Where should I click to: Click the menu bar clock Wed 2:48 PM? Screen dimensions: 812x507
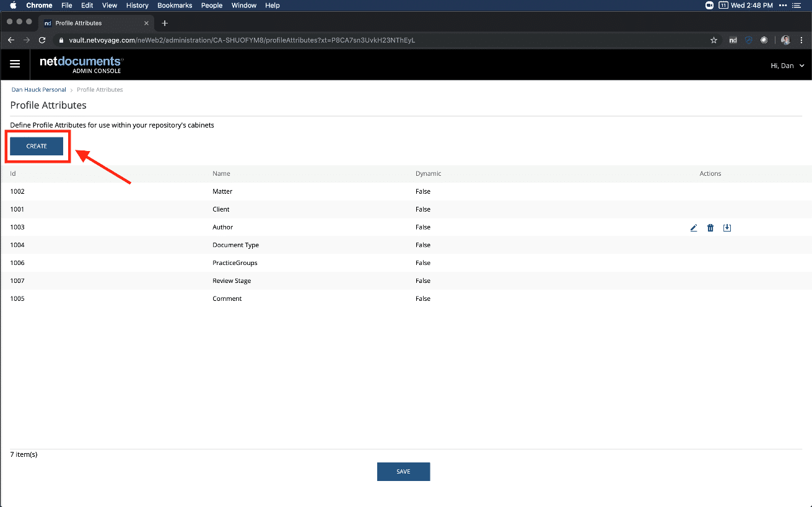tap(753, 6)
